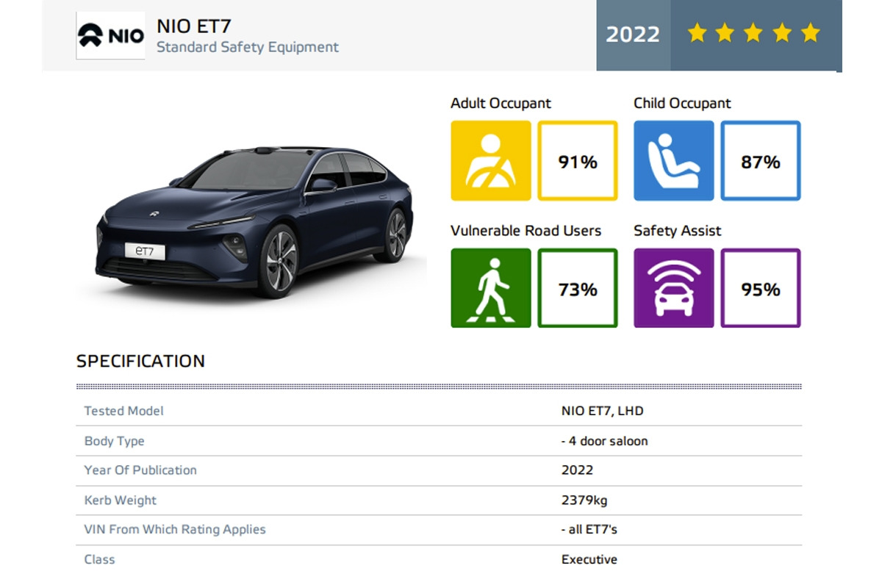Click the Class row label
Viewport: 882px width, 588px height.
pyautogui.click(x=99, y=559)
